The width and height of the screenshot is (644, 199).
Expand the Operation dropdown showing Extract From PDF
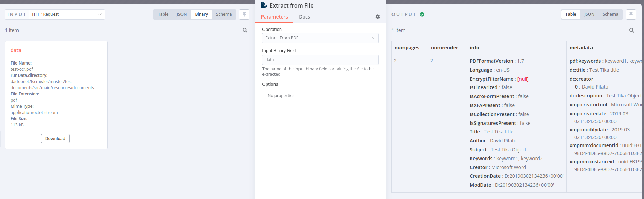[320, 38]
